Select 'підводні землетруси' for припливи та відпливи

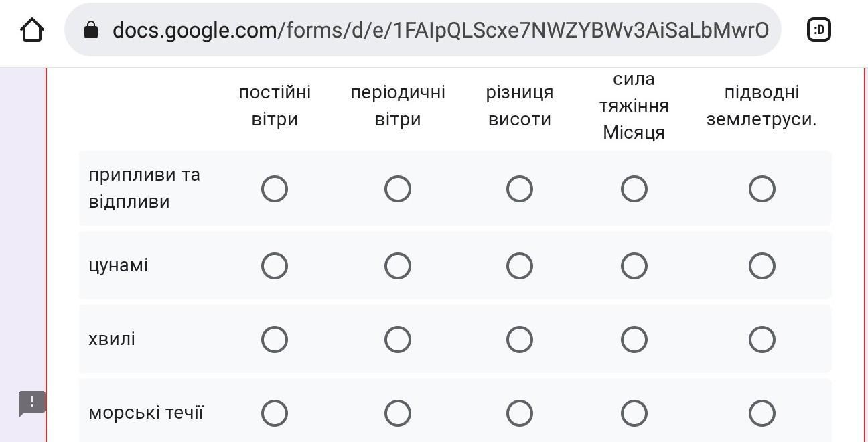[762, 189]
